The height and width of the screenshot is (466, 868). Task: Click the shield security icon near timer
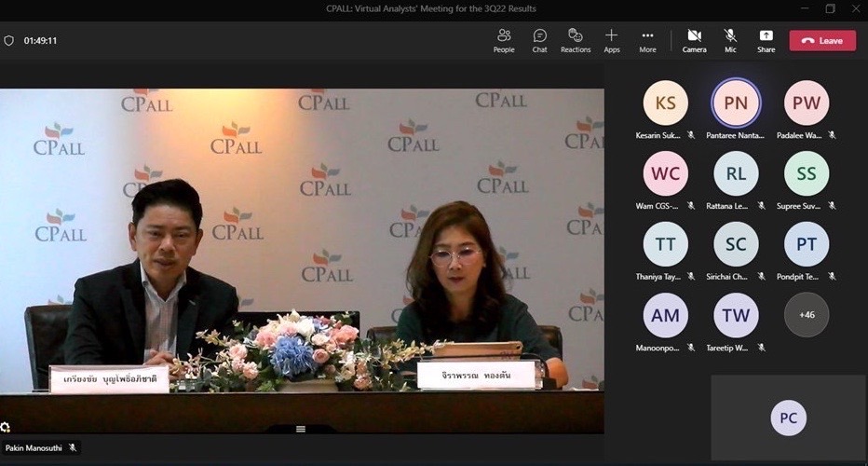(9, 41)
